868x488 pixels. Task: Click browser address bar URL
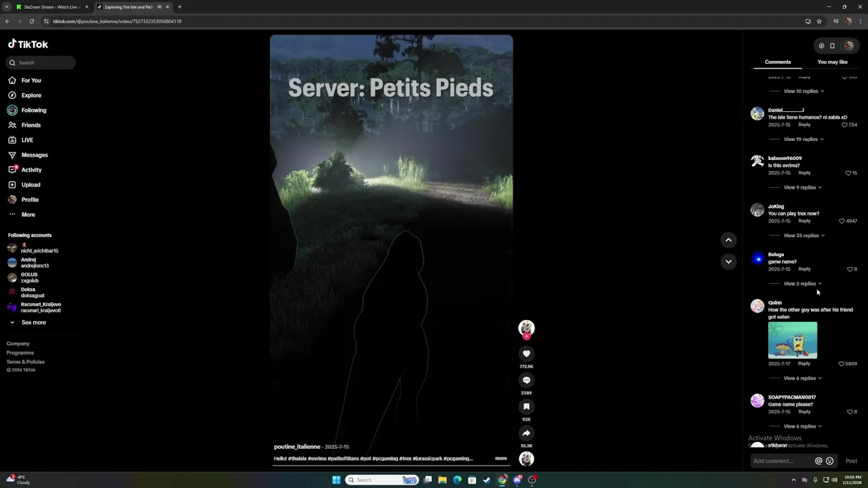(x=117, y=21)
